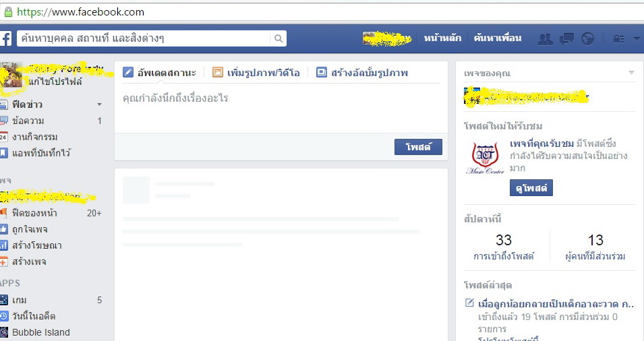644x341 pixels.
Task: Click the flag icon beside ฟีดของหน้า
Action: [3, 213]
